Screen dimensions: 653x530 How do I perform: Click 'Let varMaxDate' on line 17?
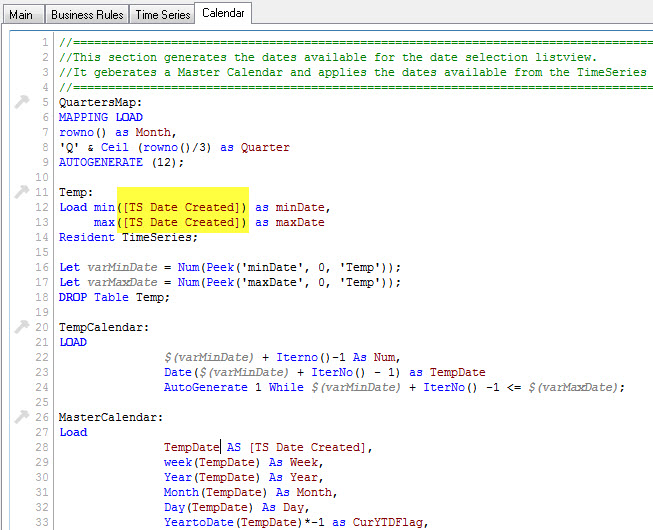click(x=108, y=282)
